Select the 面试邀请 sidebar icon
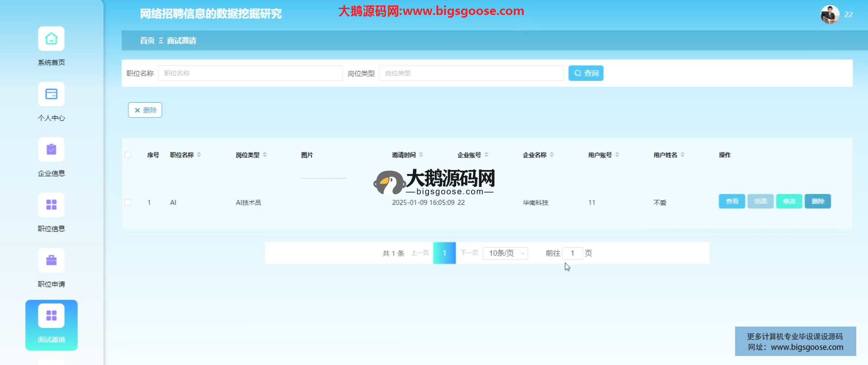868x365 pixels. [51, 316]
